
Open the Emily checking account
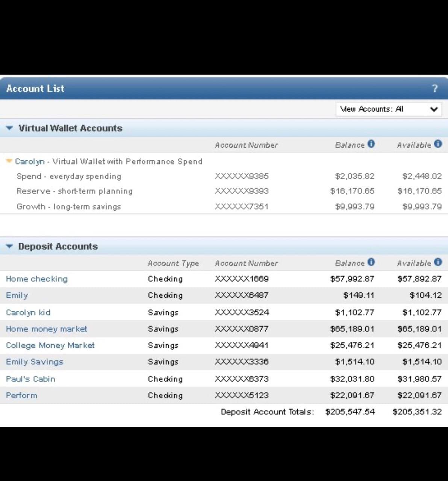coord(17,295)
